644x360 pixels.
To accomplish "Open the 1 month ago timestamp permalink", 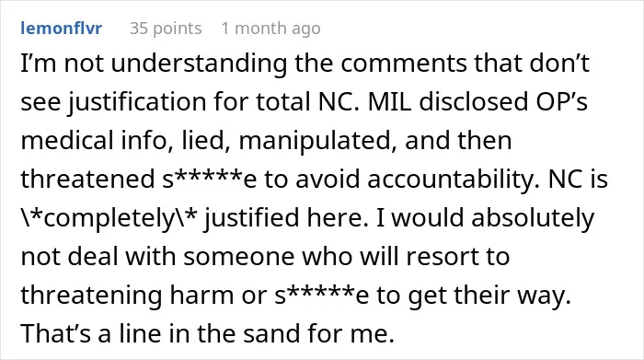I will (x=271, y=29).
